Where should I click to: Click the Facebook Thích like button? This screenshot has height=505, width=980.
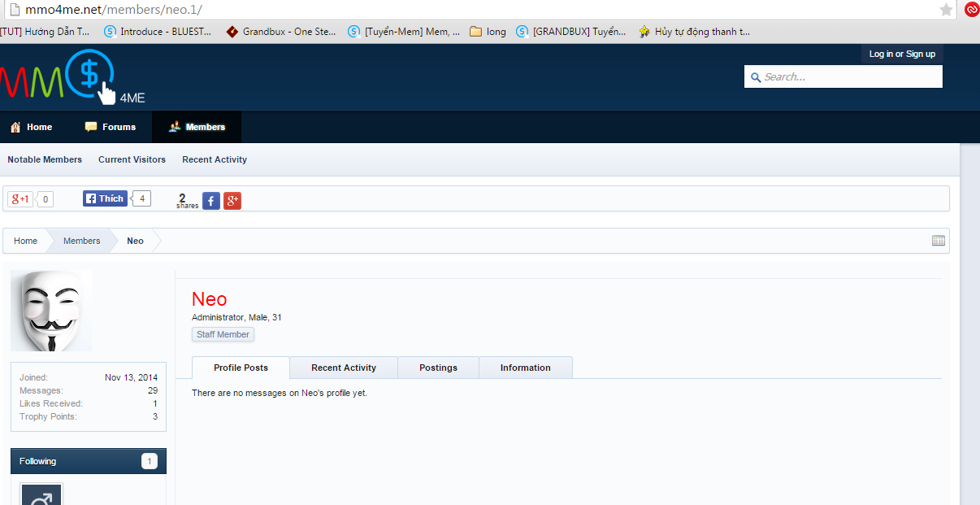[105, 198]
